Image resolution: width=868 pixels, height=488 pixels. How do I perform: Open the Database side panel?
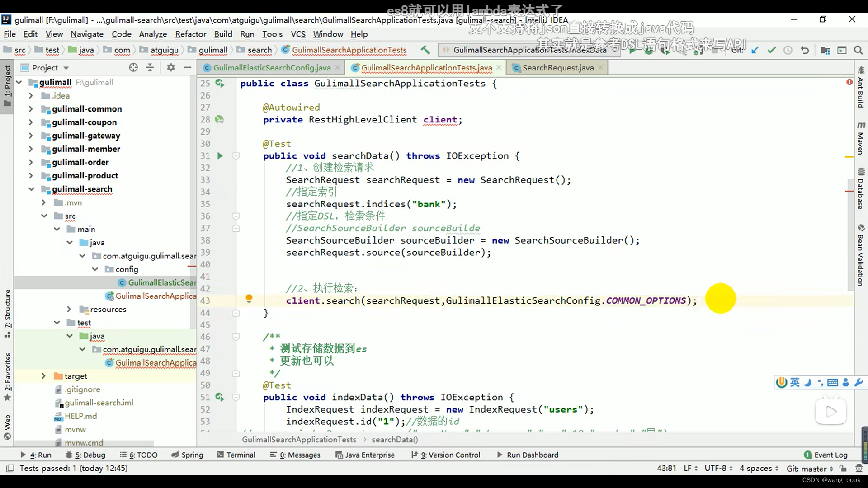[860, 188]
